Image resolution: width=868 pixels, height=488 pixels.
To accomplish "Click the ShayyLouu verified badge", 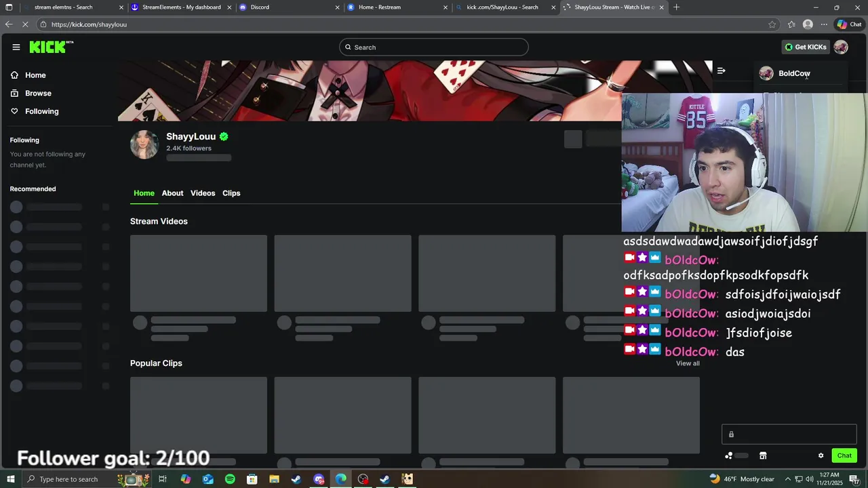I will click(x=224, y=136).
